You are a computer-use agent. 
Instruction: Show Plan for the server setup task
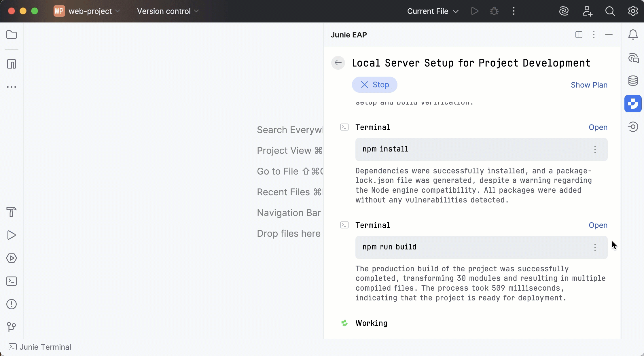click(589, 85)
